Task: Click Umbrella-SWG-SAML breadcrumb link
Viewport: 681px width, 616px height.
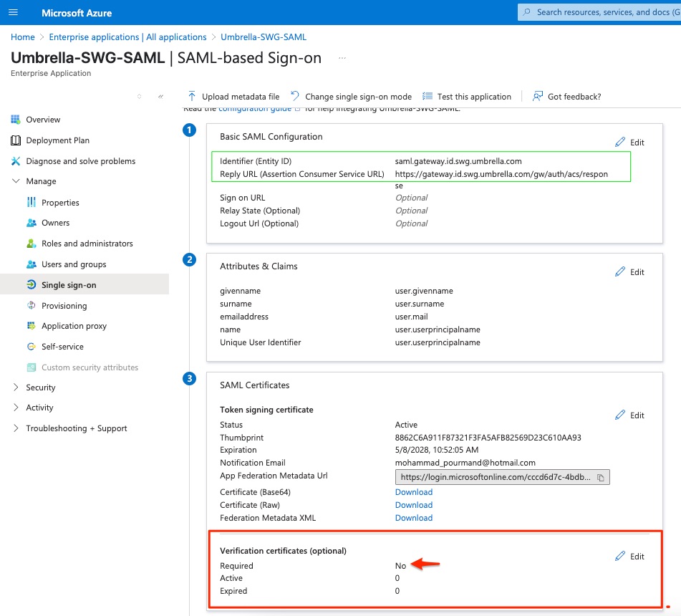Action: tap(264, 37)
